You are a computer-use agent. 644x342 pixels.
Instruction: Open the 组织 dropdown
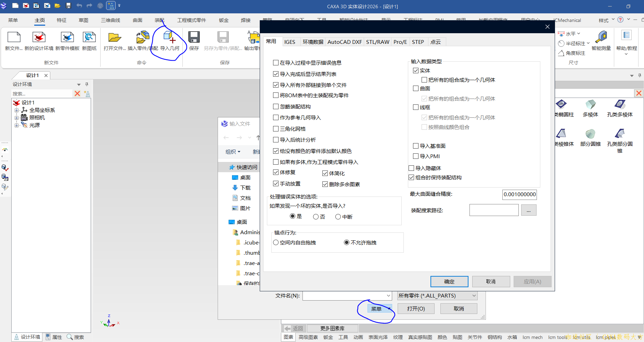coord(233,152)
